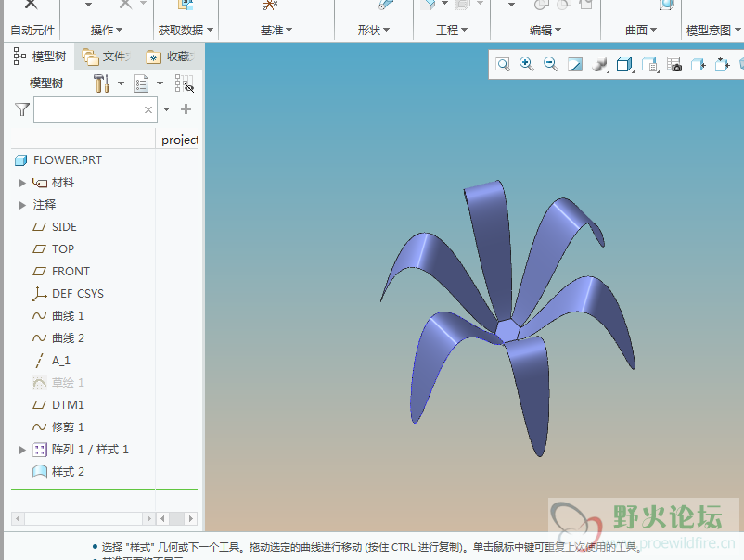Click left arrow of column scrollbar
The height and width of the screenshot is (560, 744).
(x=162, y=519)
